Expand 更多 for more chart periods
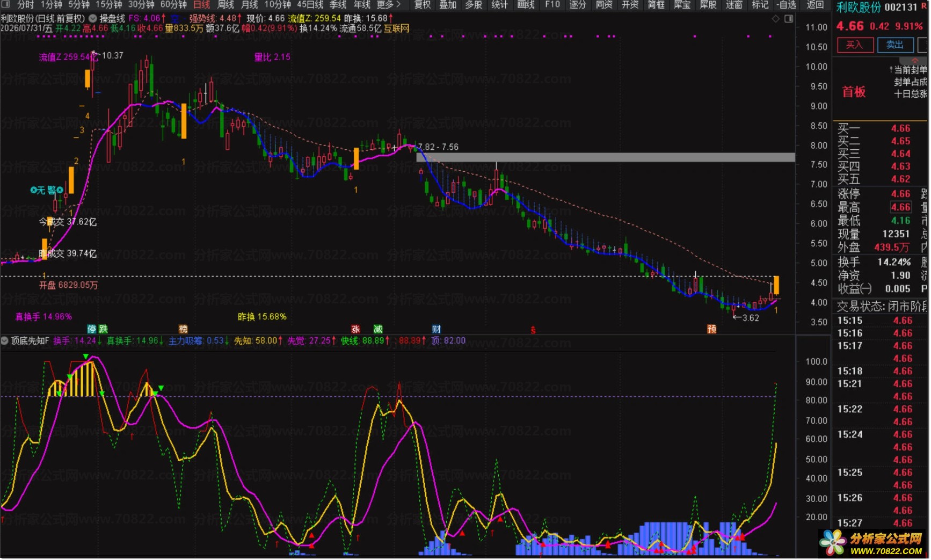931x560 pixels. 389,5
